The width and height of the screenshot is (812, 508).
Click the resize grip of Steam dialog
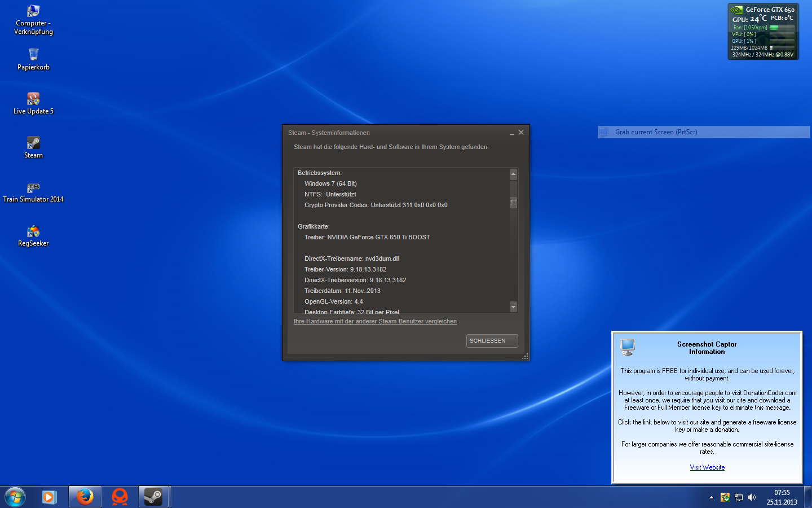tap(525, 356)
